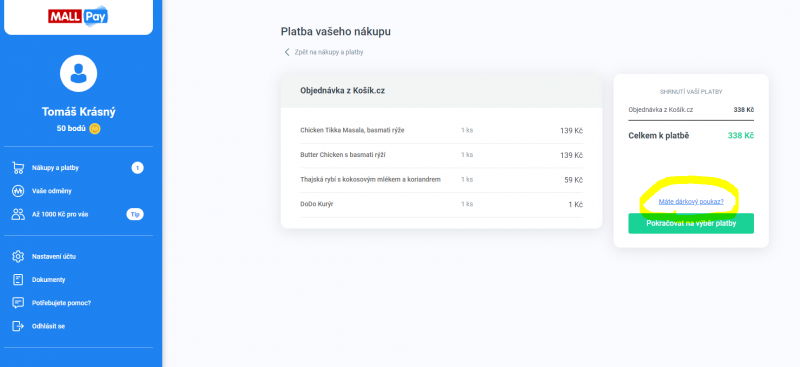This screenshot has width=800, height=367.
Task: Click the 50 bodů points text
Action: click(x=71, y=129)
